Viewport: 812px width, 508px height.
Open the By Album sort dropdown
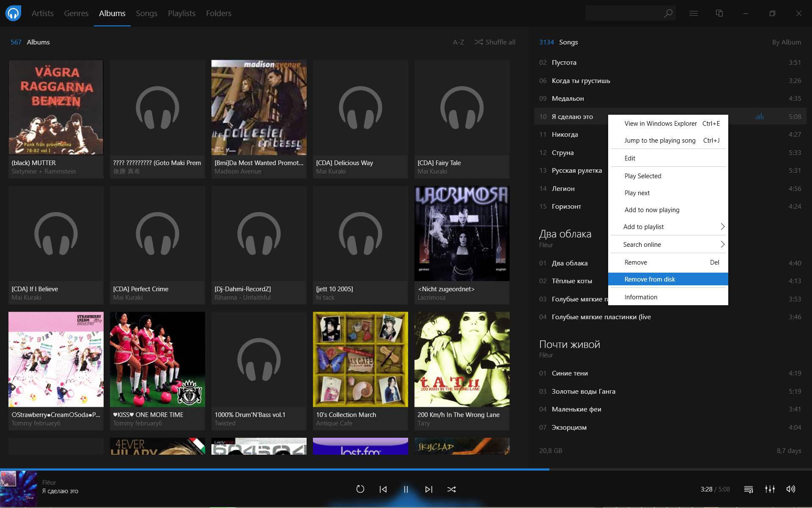pyautogui.click(x=787, y=42)
